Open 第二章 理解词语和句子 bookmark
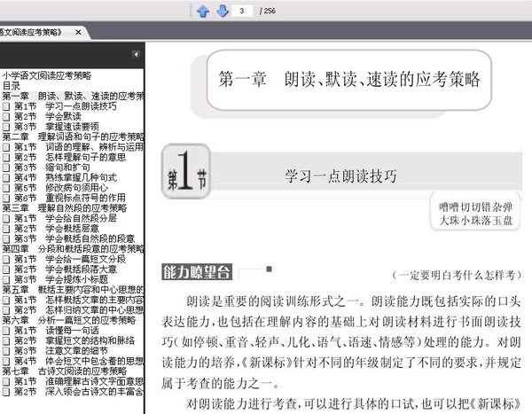 [x=74, y=137]
